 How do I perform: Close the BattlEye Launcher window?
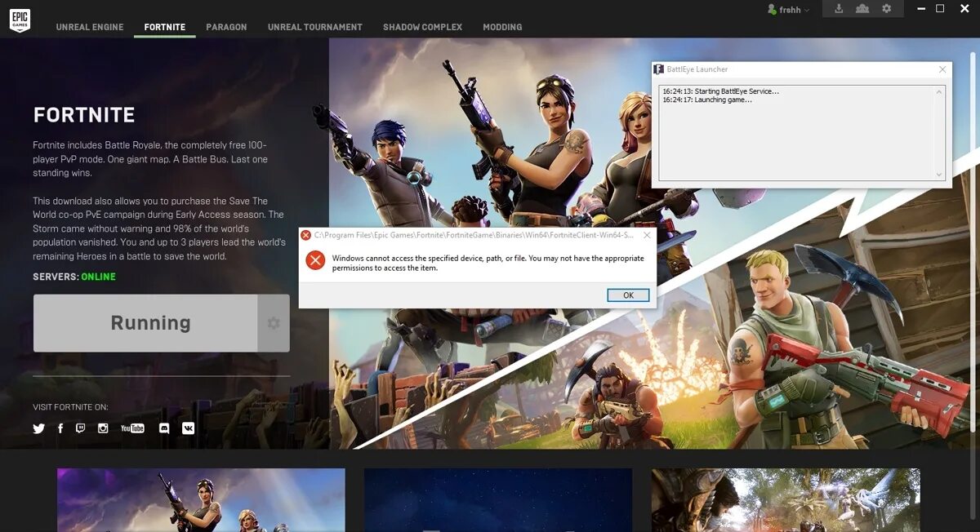point(942,69)
